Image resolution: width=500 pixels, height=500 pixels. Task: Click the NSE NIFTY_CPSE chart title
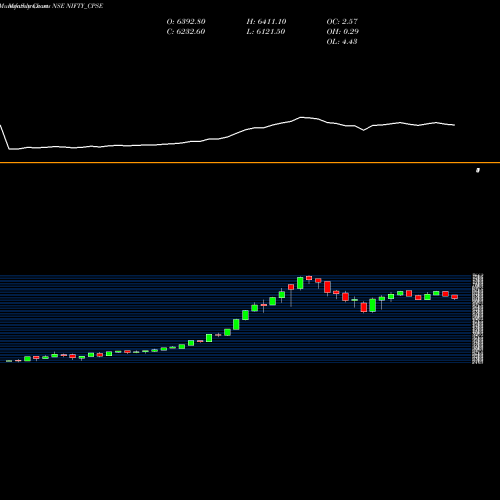[78, 6]
